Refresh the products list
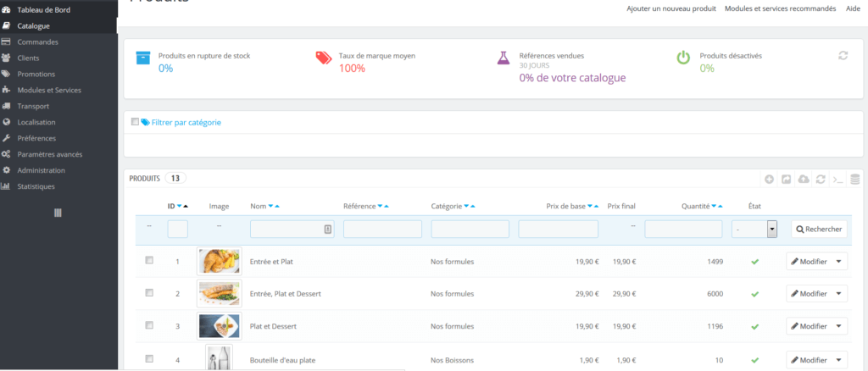Viewport: 868px width, 371px height. pos(821,179)
